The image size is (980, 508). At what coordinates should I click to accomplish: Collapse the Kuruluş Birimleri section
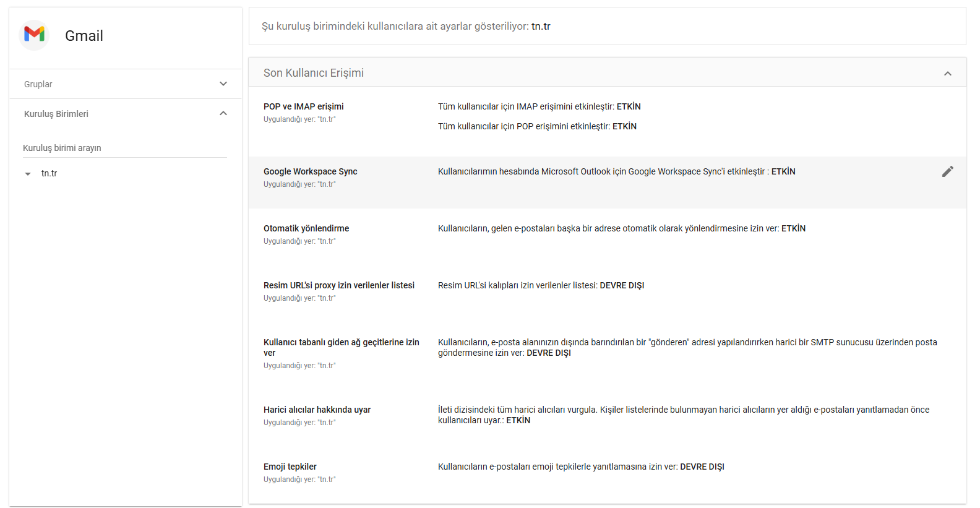[x=126, y=114]
